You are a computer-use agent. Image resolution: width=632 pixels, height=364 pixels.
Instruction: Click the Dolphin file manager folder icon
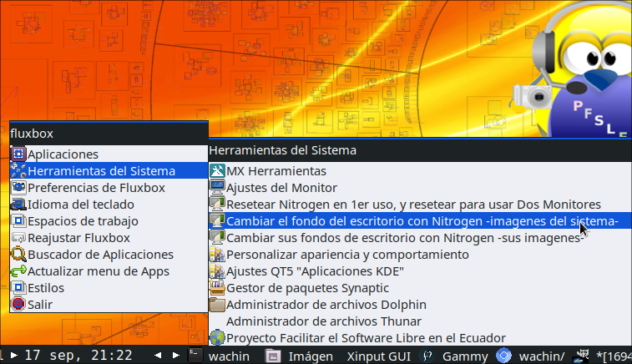[217, 305]
